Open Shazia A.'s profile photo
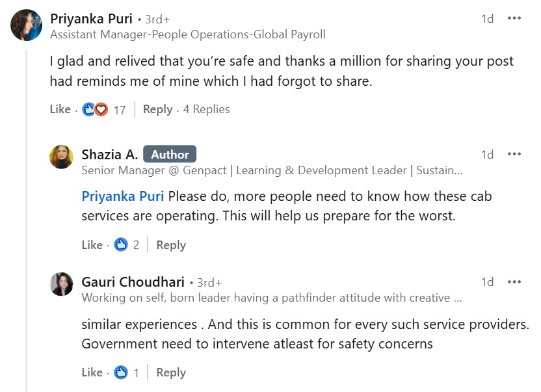The height and width of the screenshot is (392, 541). click(x=61, y=157)
